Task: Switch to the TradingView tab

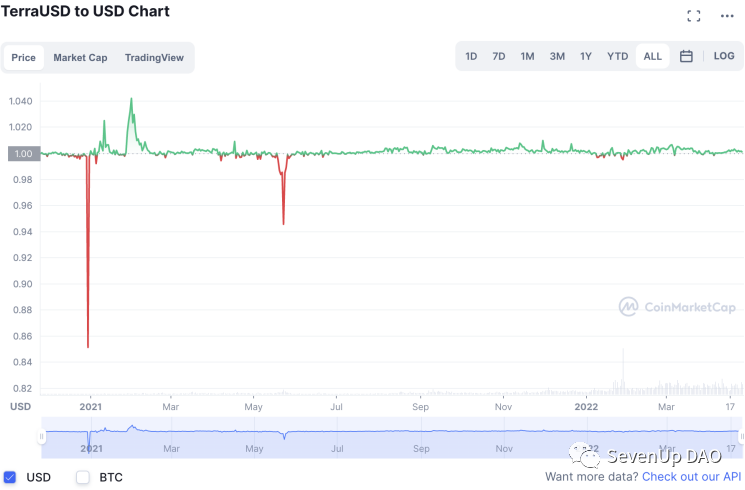Action: (154, 58)
